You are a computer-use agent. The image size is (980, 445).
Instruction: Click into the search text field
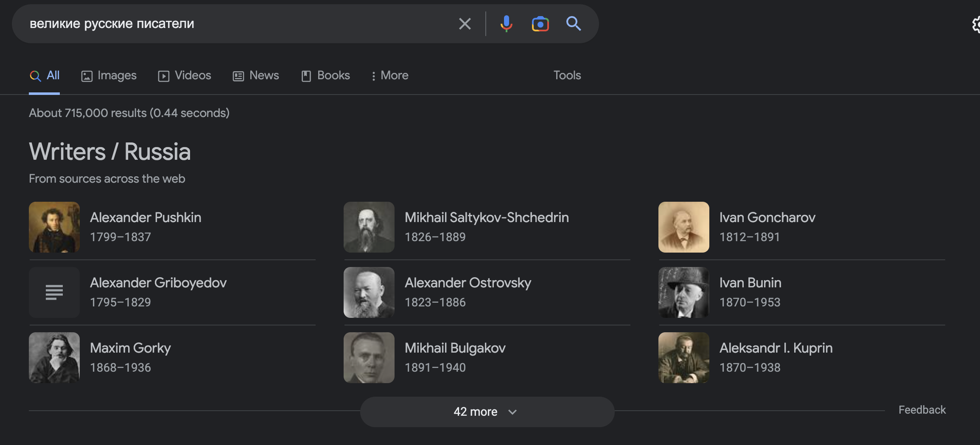[238, 24]
